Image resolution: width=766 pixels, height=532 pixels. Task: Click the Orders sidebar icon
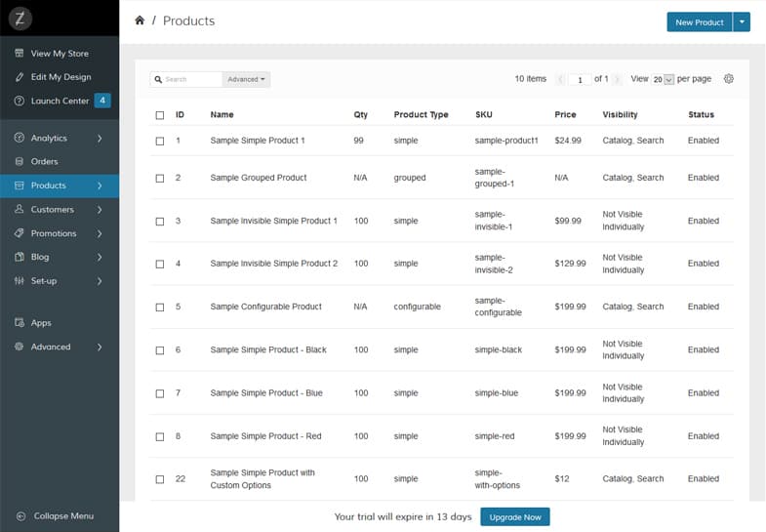[x=20, y=161]
